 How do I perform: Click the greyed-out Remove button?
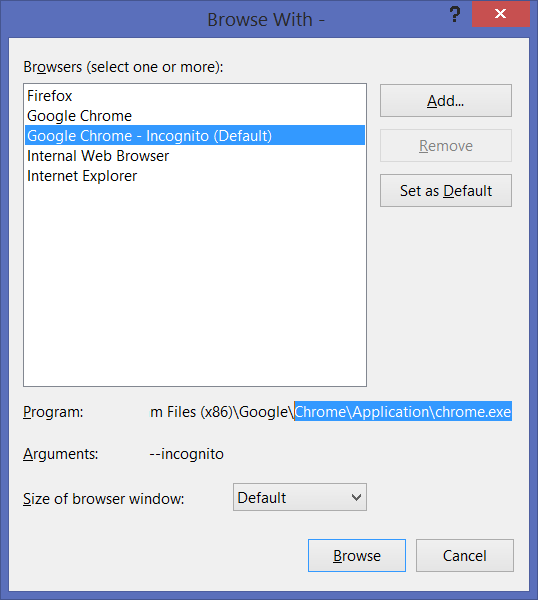445,145
